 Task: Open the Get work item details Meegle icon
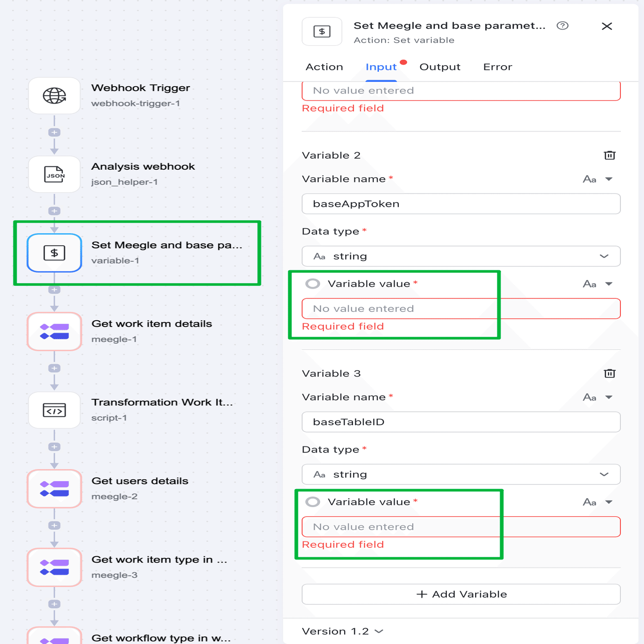(55, 331)
